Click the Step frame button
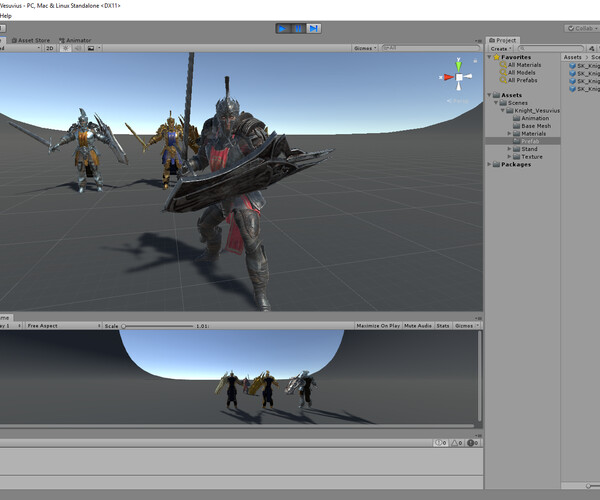Viewport: 600px width, 500px height. pos(313,29)
